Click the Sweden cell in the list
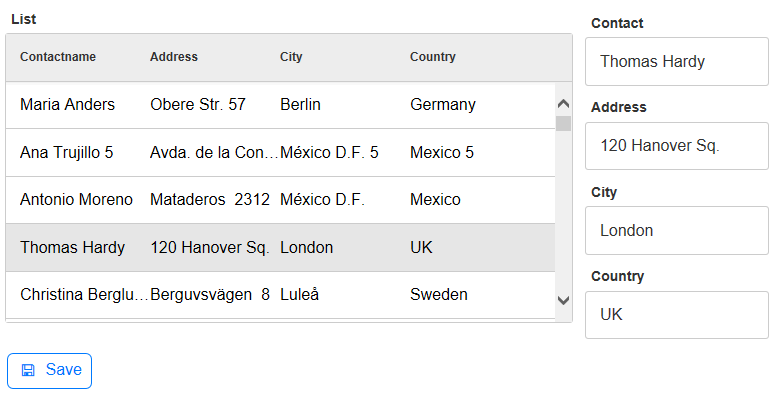 tap(439, 295)
